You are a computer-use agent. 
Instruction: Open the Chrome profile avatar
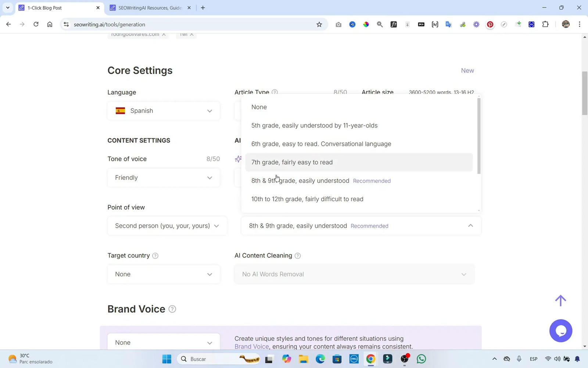click(566, 24)
